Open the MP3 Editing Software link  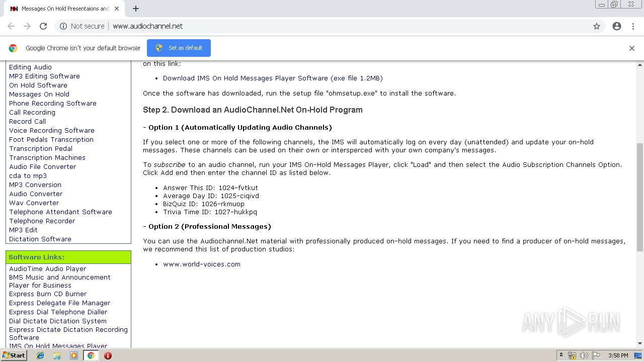[44, 76]
